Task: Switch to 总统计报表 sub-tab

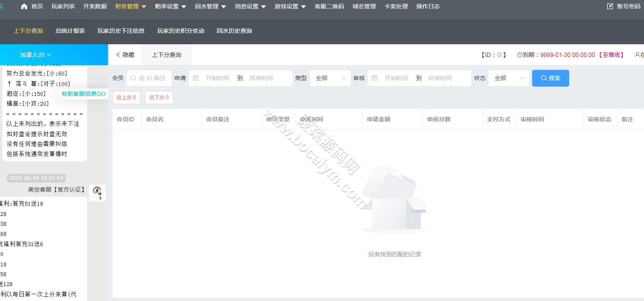Action: pos(70,31)
